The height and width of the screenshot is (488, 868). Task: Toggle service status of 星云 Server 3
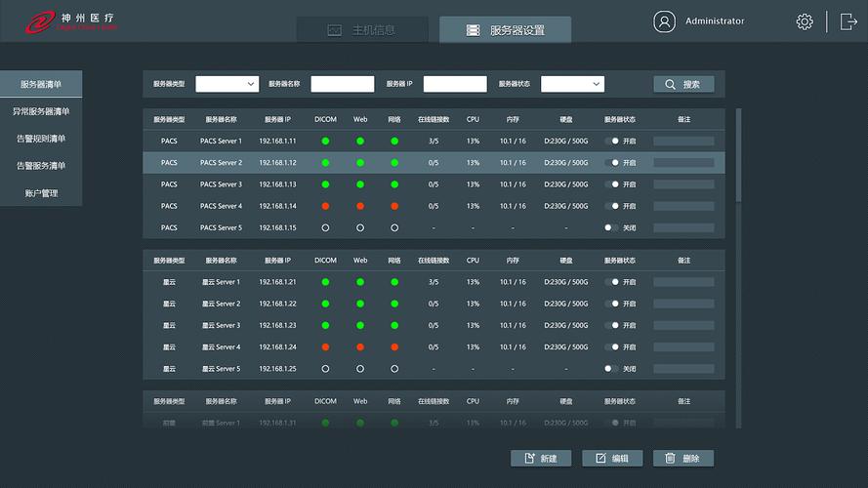612,326
